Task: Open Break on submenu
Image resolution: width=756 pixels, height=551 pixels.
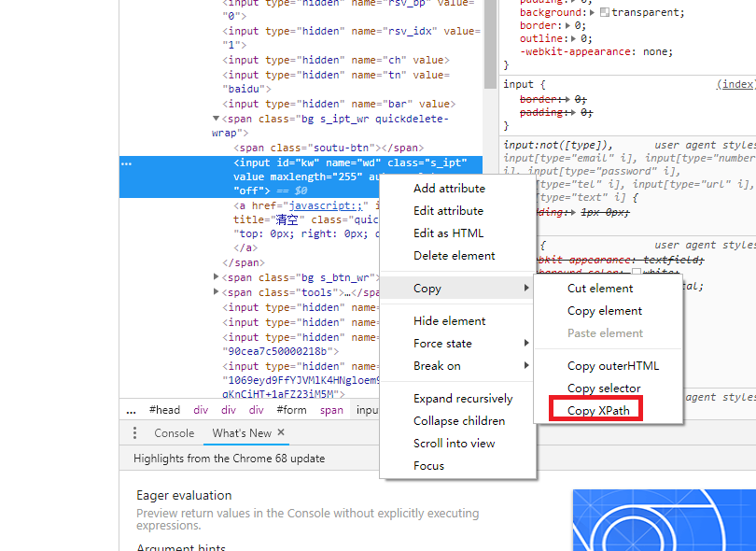Action: pos(458,366)
